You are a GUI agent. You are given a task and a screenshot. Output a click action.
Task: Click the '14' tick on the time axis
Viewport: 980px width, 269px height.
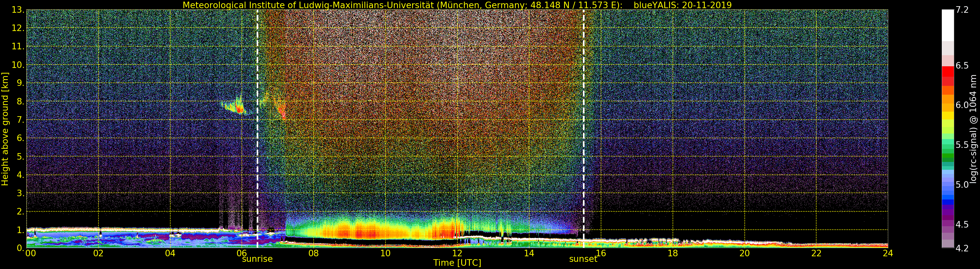pos(529,253)
